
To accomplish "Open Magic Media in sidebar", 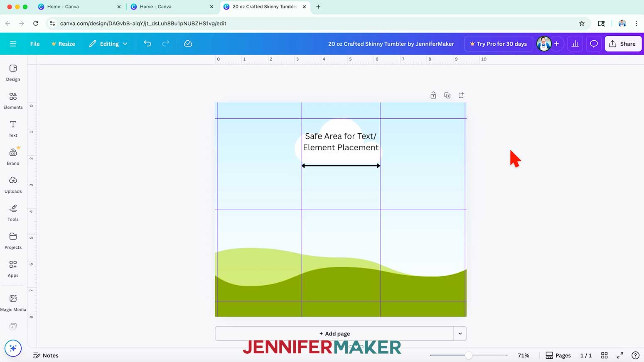I will click(x=13, y=303).
